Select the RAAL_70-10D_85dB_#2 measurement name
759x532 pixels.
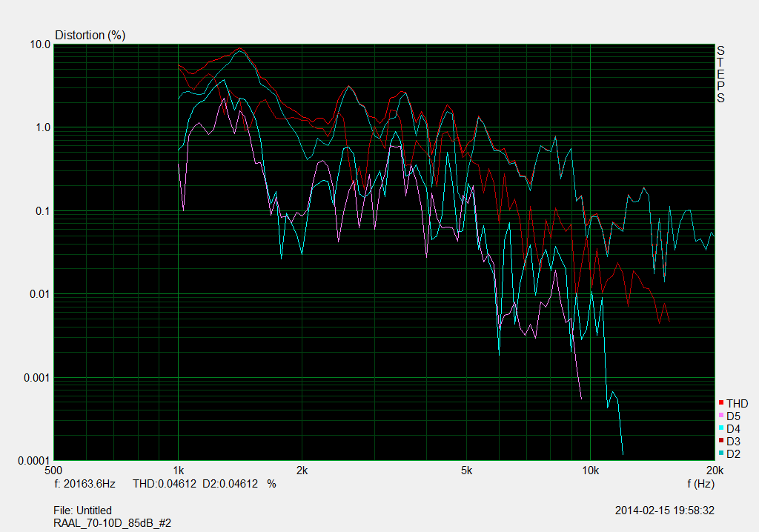(113, 522)
